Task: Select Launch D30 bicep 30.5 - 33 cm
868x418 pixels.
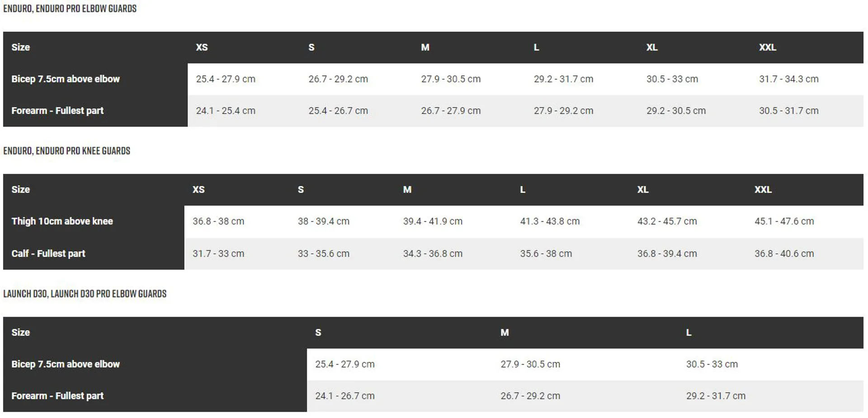Action: (712, 365)
